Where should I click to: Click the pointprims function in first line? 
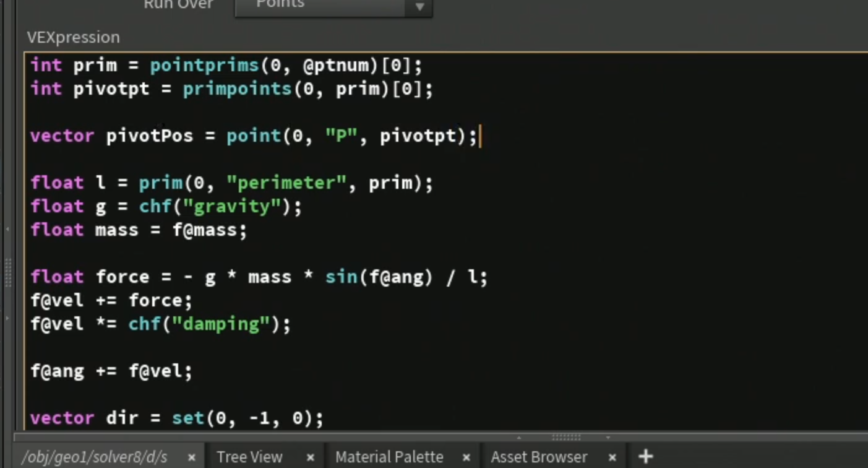(x=204, y=65)
